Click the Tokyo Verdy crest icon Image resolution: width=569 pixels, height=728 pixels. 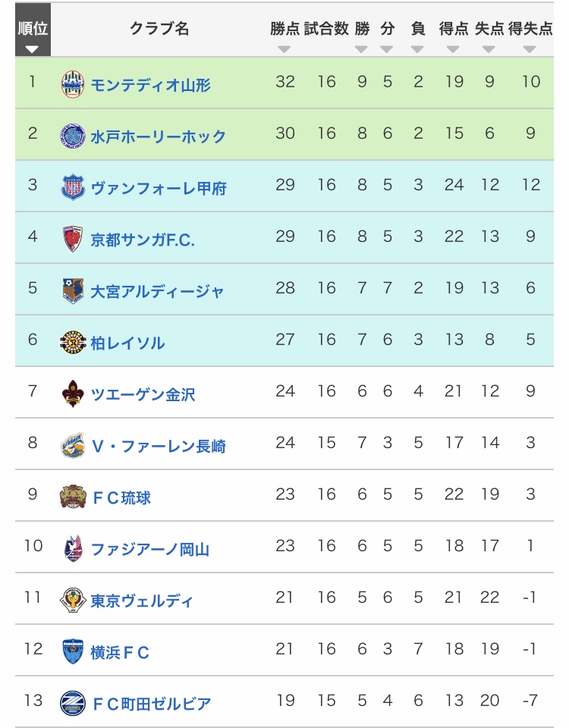click(73, 600)
